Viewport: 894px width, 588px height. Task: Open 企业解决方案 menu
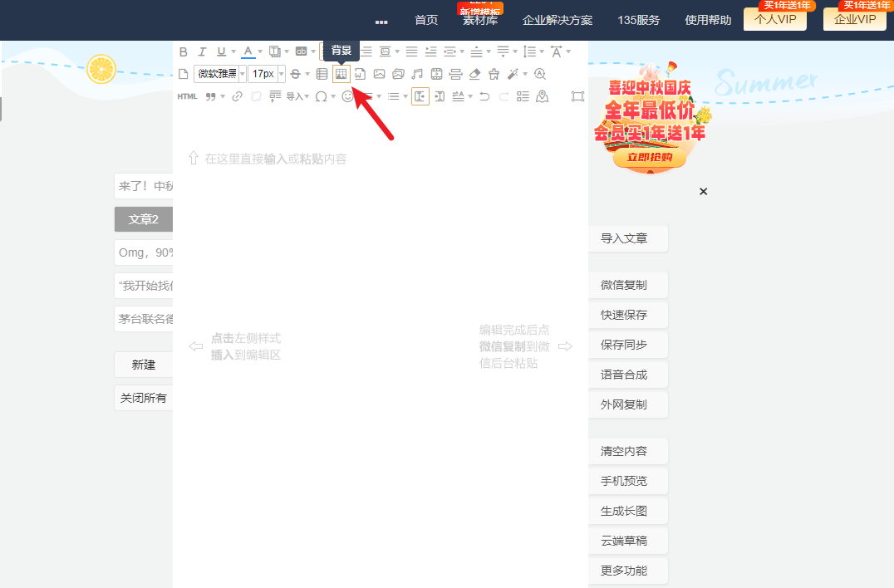(x=558, y=20)
